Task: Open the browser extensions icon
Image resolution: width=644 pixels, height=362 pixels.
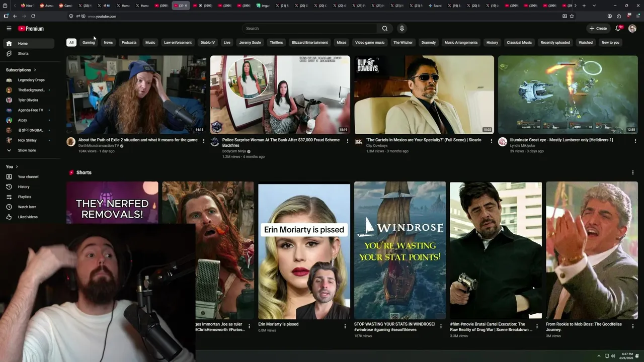Action: click(x=619, y=16)
